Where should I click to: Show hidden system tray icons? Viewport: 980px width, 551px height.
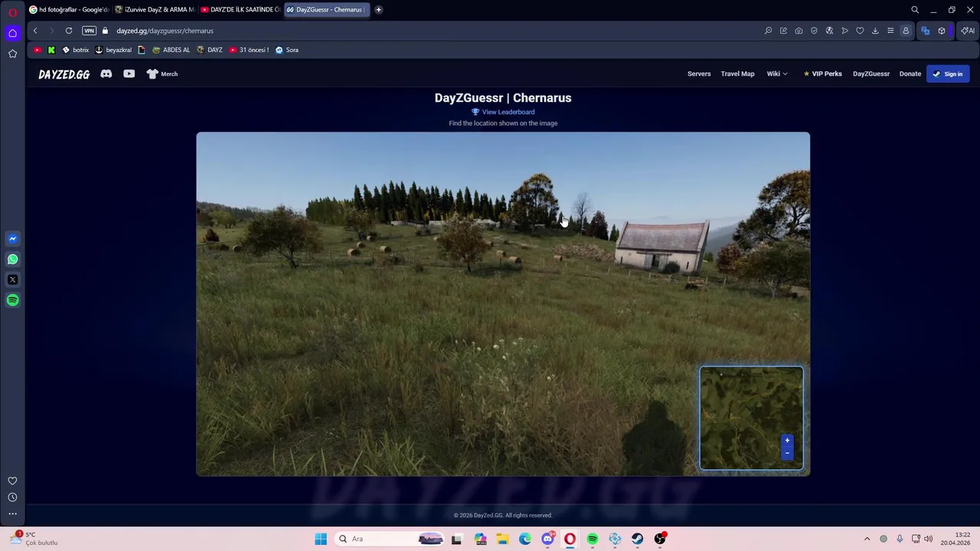(867, 539)
